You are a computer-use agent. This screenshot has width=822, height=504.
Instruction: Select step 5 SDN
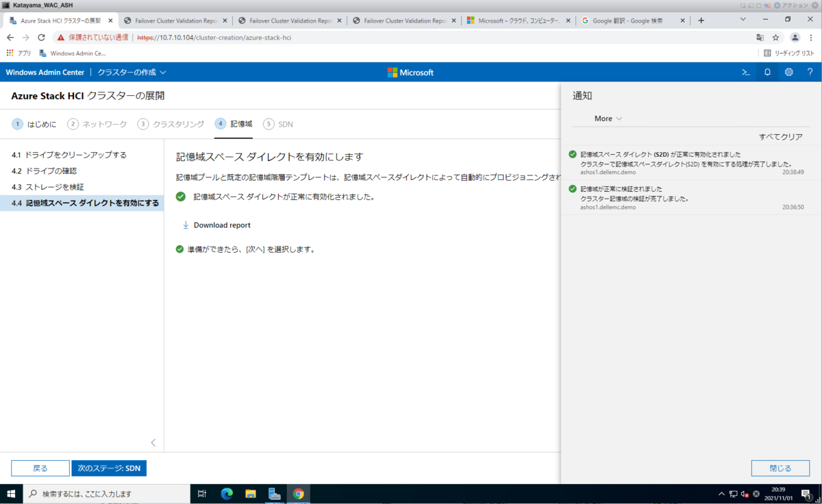click(x=278, y=124)
